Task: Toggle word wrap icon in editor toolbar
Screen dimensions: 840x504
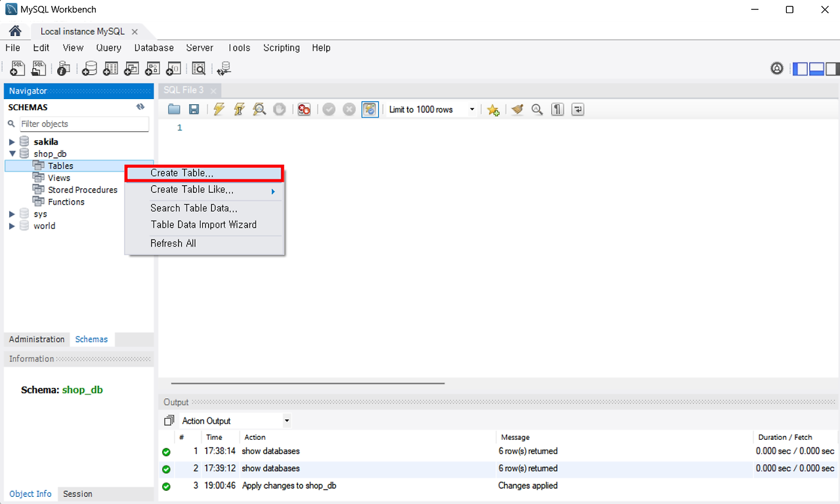Action: click(x=577, y=110)
